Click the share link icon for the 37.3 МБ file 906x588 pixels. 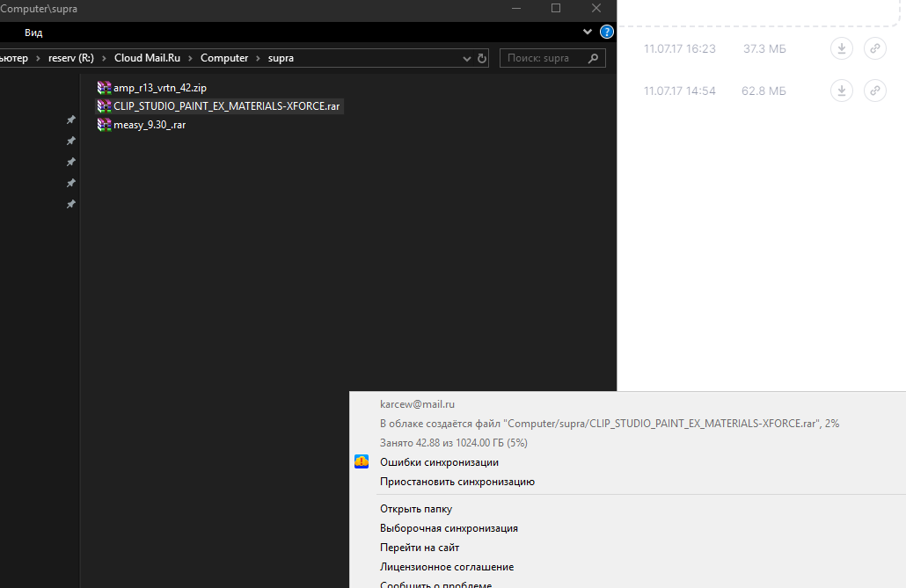click(x=874, y=49)
